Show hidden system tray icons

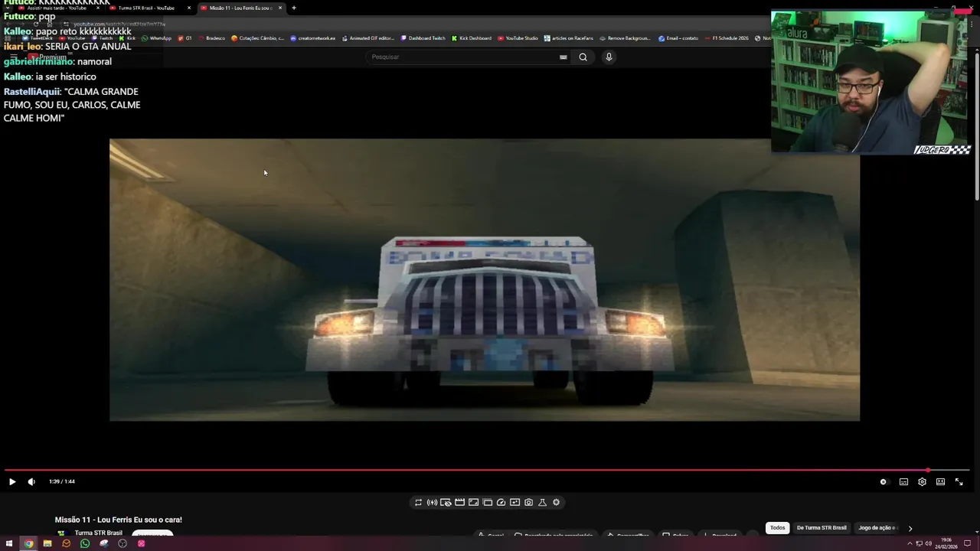[910, 543]
